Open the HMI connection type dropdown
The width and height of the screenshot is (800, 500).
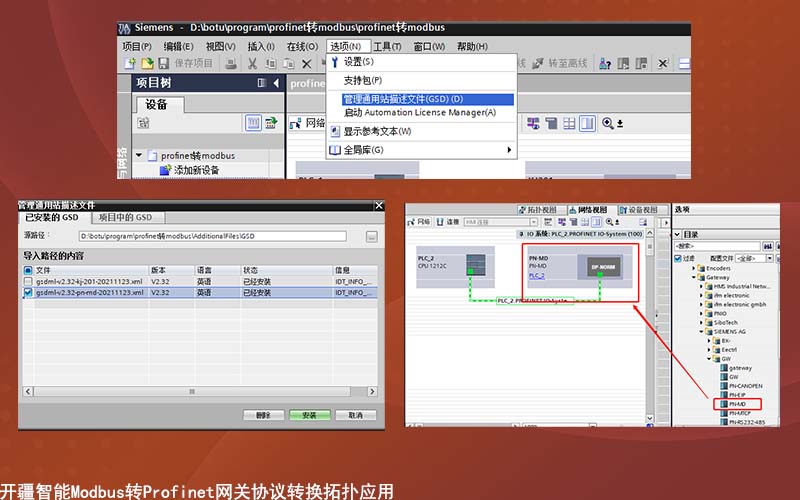[534, 222]
